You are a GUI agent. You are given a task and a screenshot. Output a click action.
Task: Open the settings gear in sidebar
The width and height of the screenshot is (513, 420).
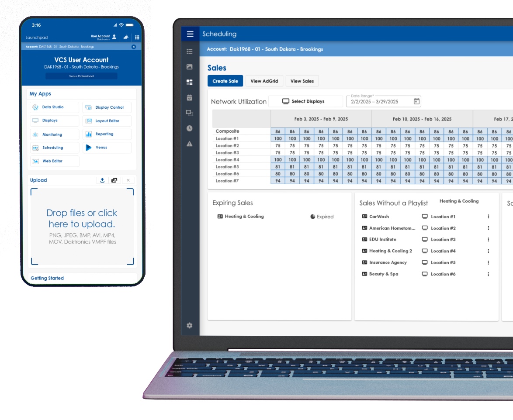pyautogui.click(x=190, y=325)
